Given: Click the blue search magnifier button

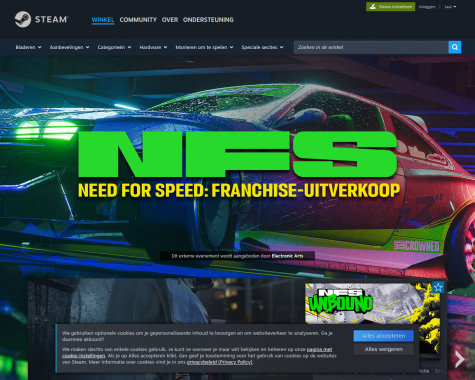Looking at the screenshot, I should point(455,47).
